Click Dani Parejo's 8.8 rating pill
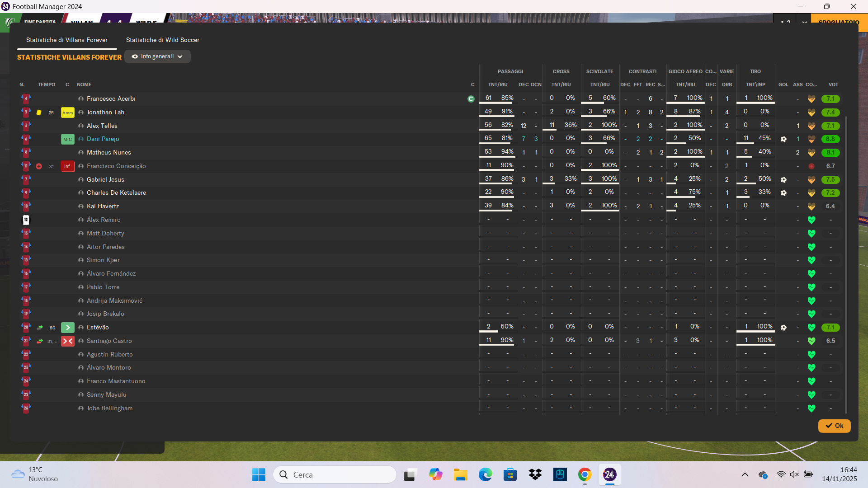This screenshot has height=488, width=868. click(830, 139)
